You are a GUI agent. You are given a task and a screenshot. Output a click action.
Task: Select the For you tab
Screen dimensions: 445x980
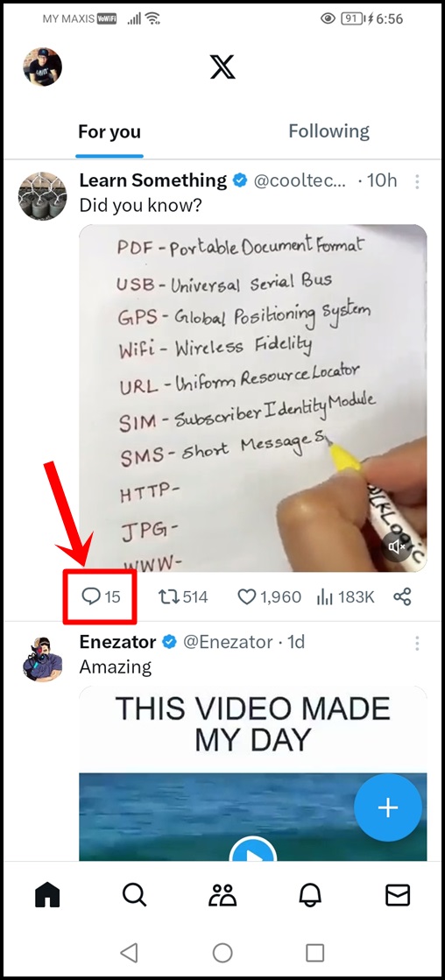pos(109,132)
